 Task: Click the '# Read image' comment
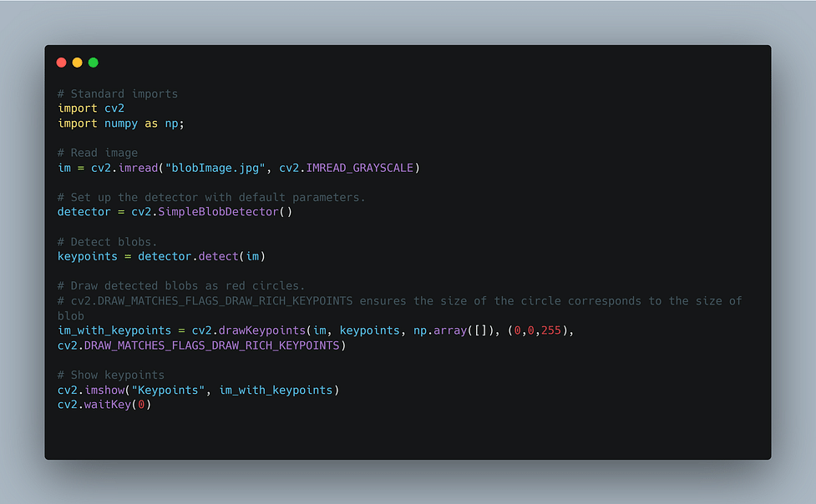point(98,153)
